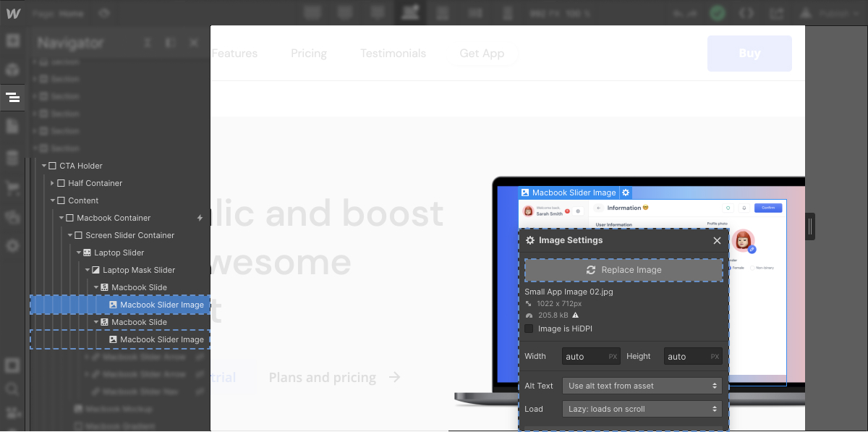
Task: Click the interactions lightning icon on Macbook Container
Action: tap(200, 218)
